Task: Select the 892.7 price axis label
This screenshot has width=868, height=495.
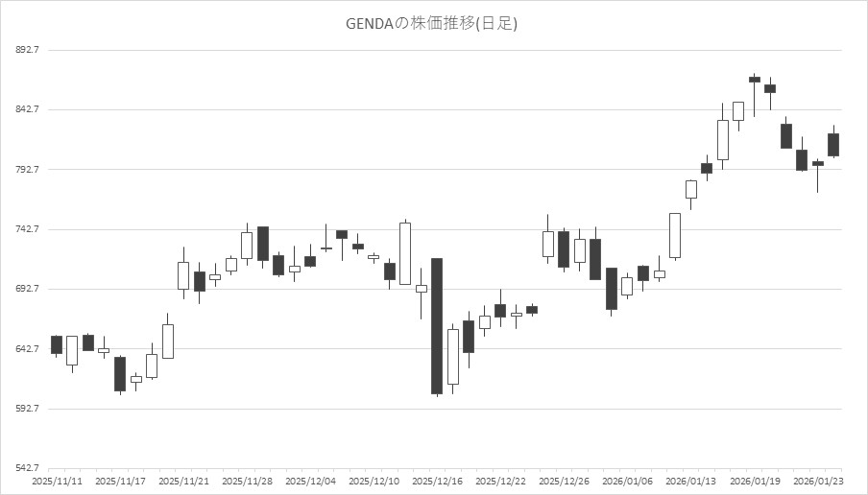Action: click(x=22, y=50)
